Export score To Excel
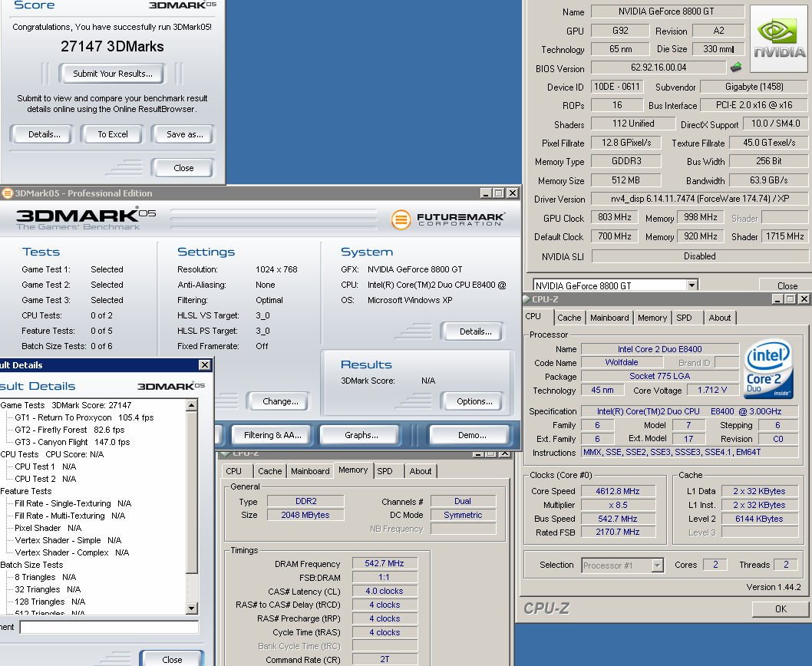 [112, 134]
